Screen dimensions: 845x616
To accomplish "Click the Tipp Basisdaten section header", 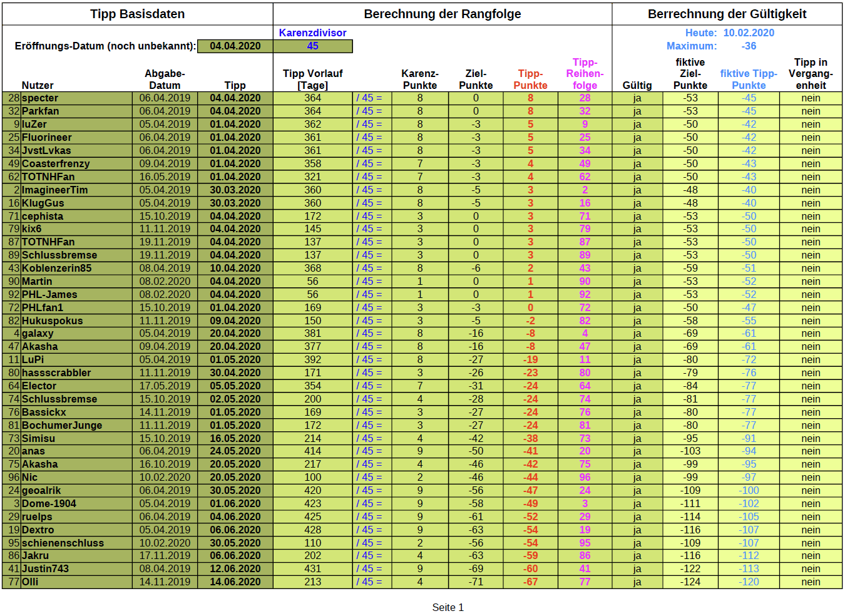I will click(138, 14).
